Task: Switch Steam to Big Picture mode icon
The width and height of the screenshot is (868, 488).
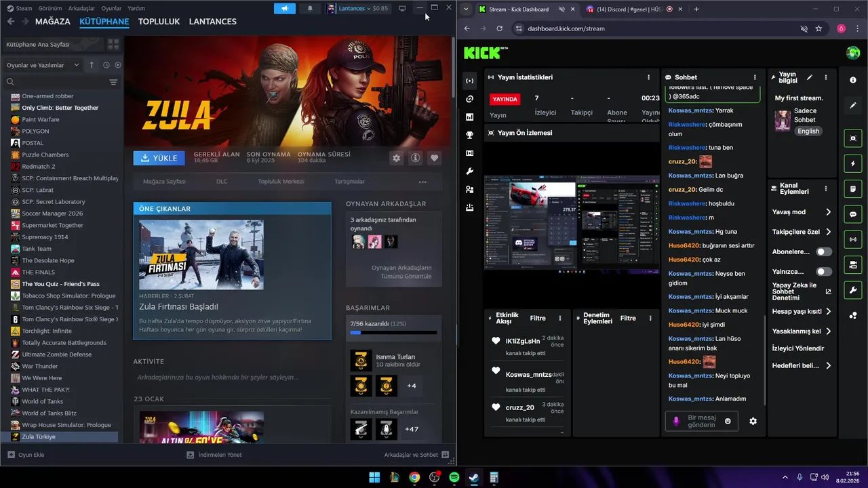Action: (402, 8)
